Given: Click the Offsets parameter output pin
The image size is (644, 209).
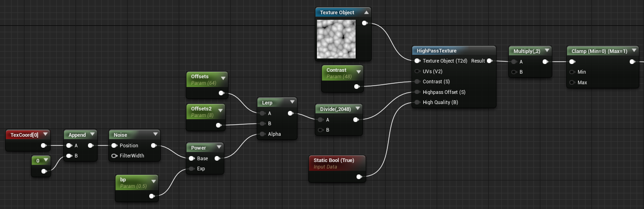Looking at the screenshot, I should 221,93.
